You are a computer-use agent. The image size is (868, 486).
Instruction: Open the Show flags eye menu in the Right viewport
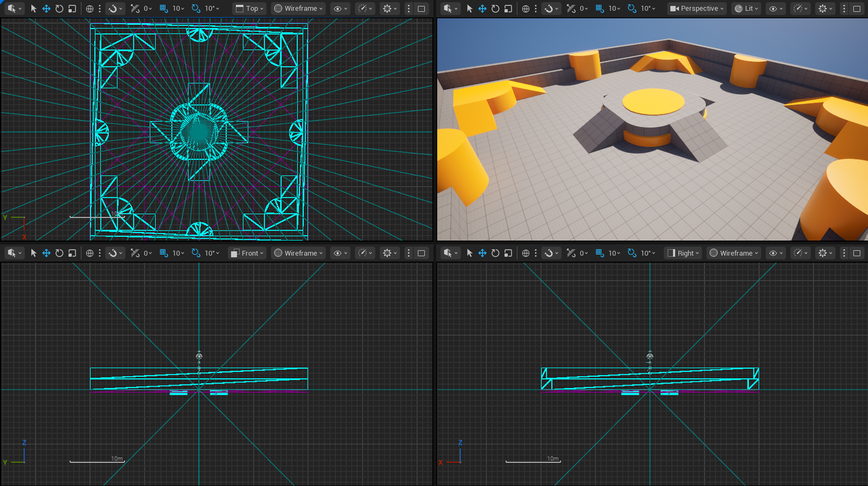point(776,253)
